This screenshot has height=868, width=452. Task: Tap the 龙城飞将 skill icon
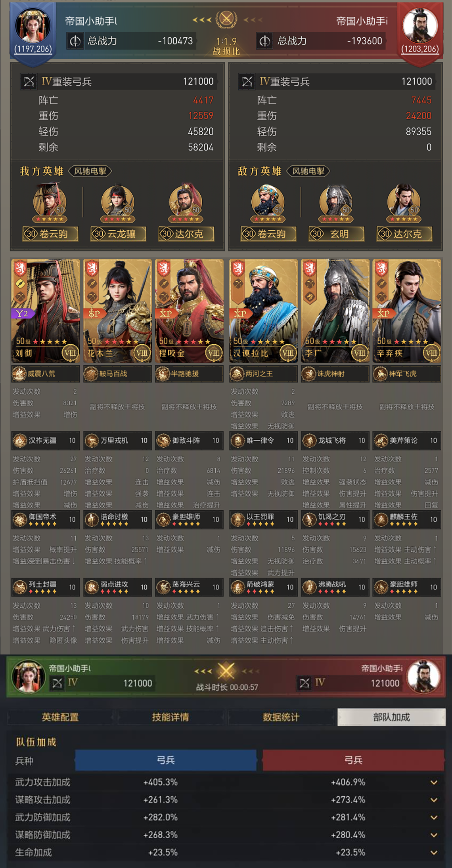309,441
